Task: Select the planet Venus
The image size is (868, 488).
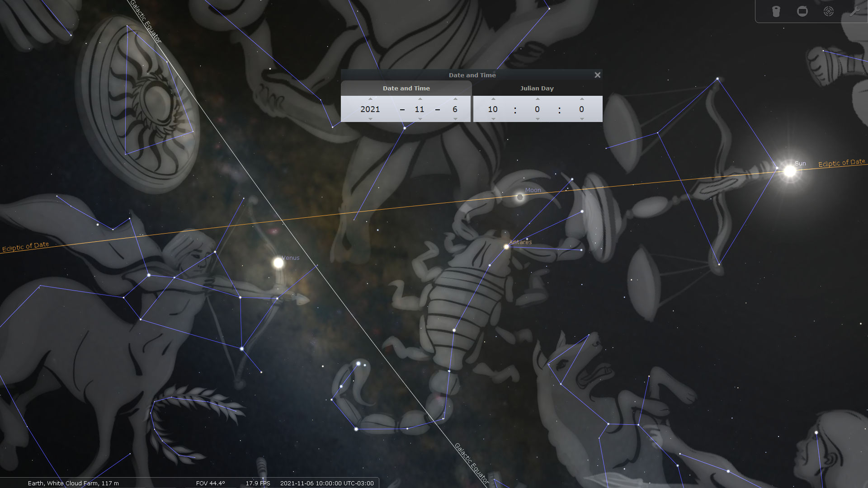Action: pyautogui.click(x=278, y=263)
